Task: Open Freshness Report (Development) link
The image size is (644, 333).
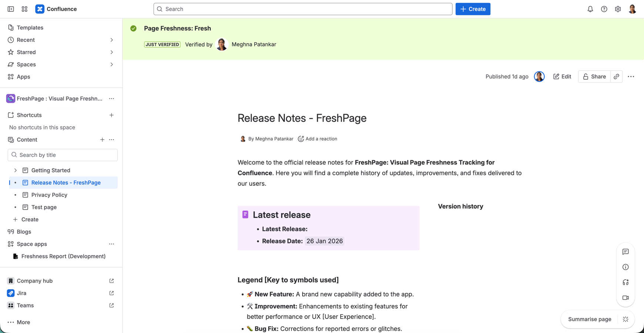Action: coord(63,256)
